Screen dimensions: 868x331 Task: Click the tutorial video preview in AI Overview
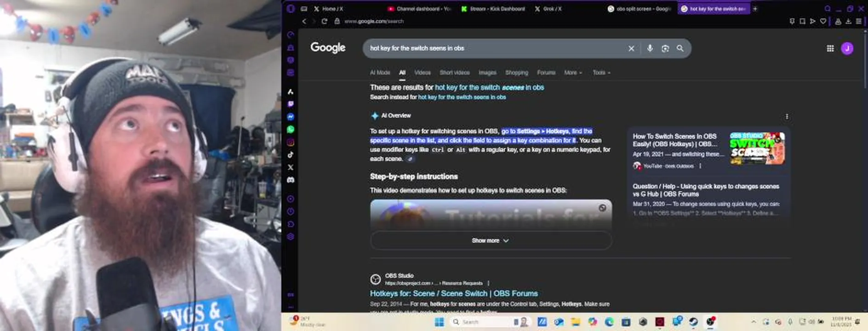491,214
